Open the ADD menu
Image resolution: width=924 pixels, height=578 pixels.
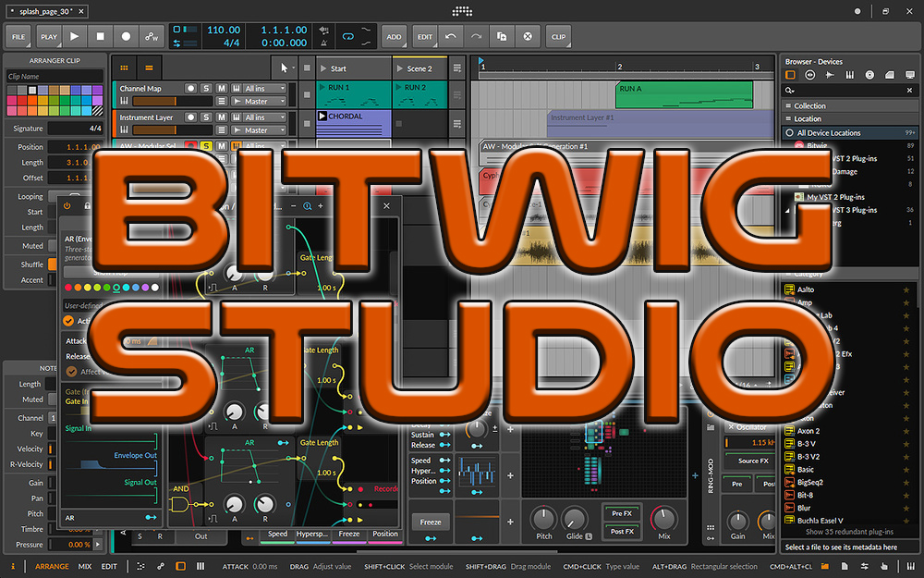tap(394, 37)
